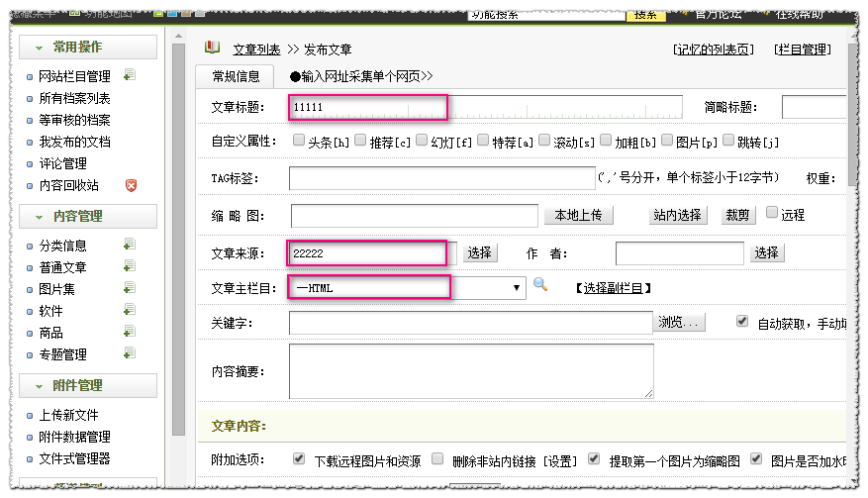Click the add icon next to 软件
This screenshot has width=868, height=498.
(x=129, y=310)
